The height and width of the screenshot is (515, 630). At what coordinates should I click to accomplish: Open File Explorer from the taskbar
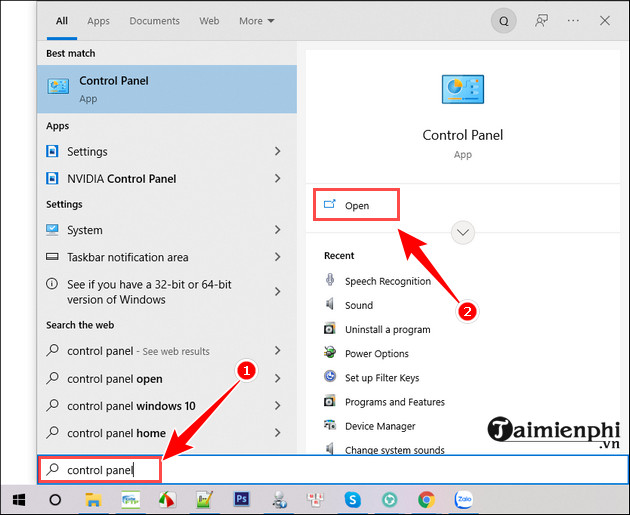pos(93,500)
